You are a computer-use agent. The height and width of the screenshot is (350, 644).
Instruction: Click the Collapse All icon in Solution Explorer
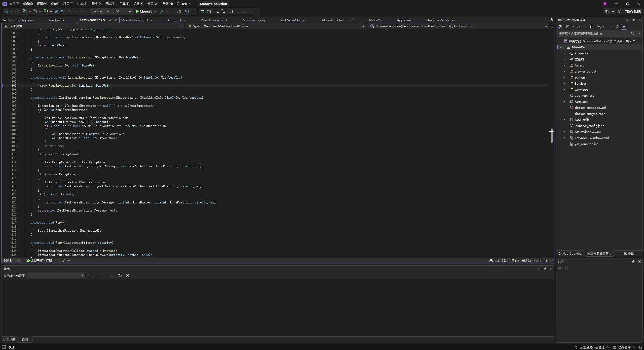585,27
